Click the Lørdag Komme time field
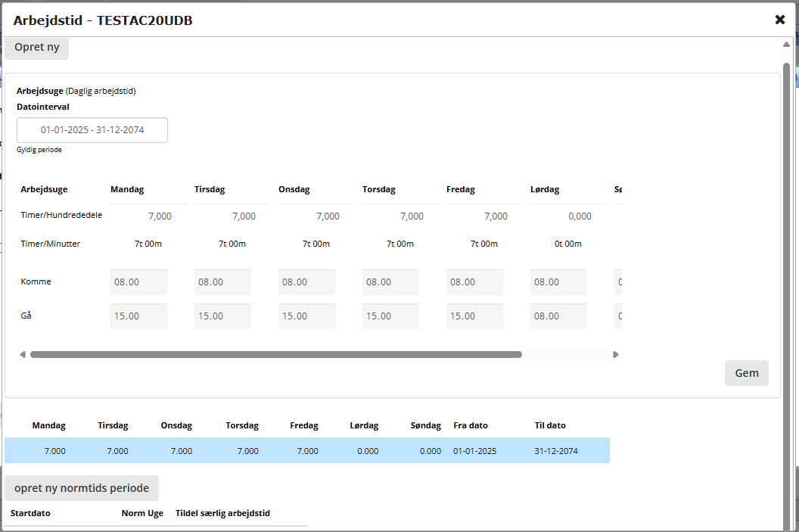The width and height of the screenshot is (799, 532). tap(558, 282)
